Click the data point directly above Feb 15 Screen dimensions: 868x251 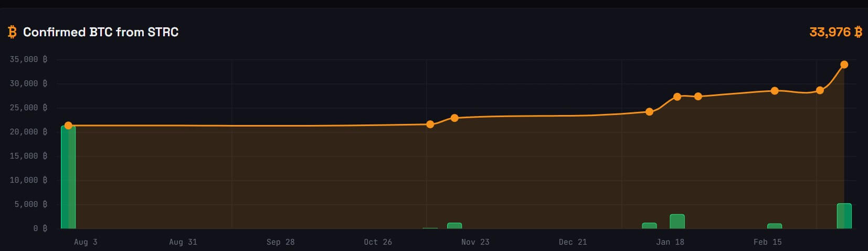(x=775, y=91)
